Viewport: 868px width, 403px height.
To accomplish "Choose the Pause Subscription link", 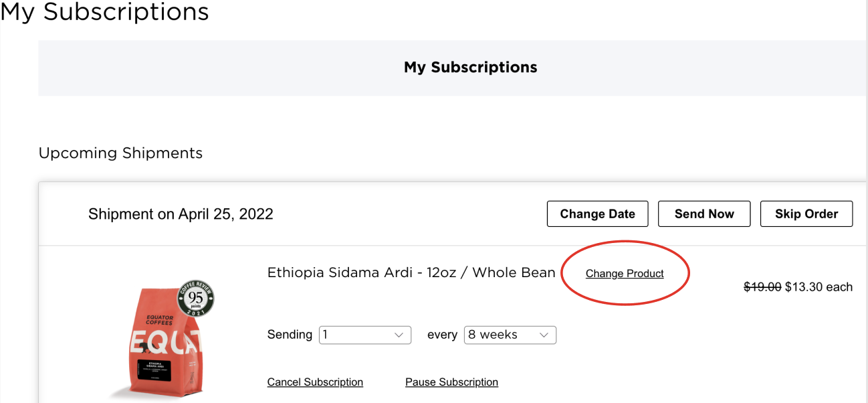I will click(x=451, y=382).
